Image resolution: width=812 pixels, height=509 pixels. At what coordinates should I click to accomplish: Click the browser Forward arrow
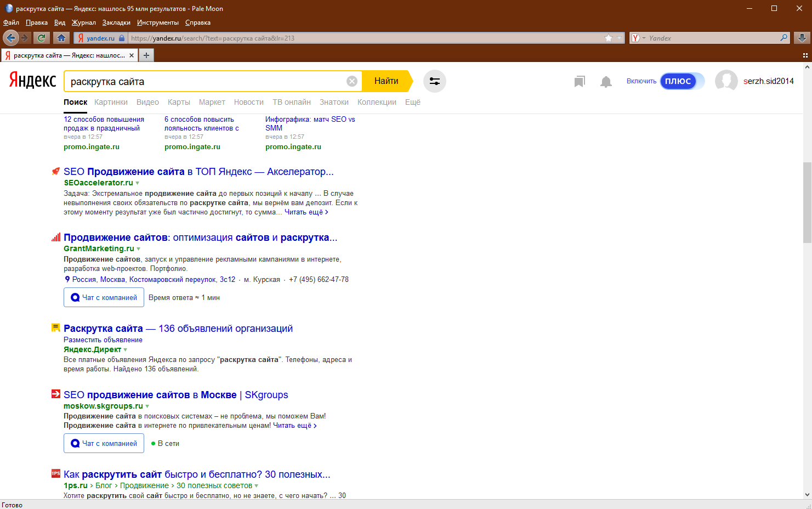pyautogui.click(x=25, y=38)
